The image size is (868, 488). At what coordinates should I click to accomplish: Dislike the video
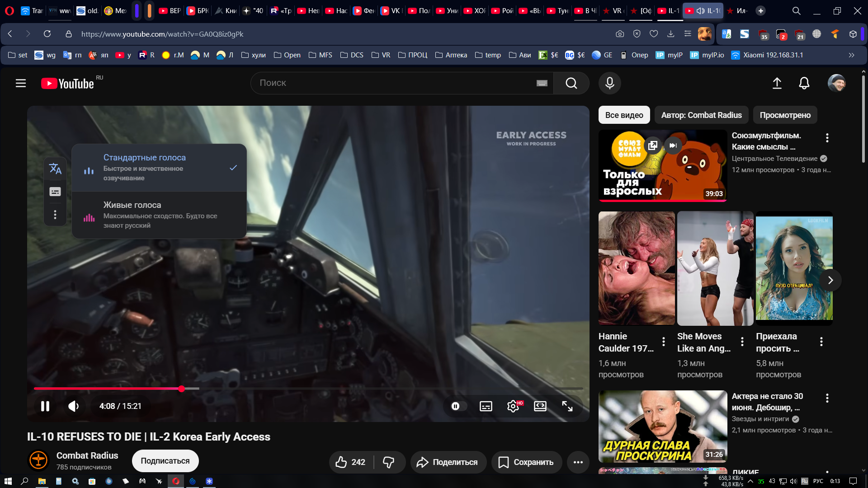coord(389,462)
